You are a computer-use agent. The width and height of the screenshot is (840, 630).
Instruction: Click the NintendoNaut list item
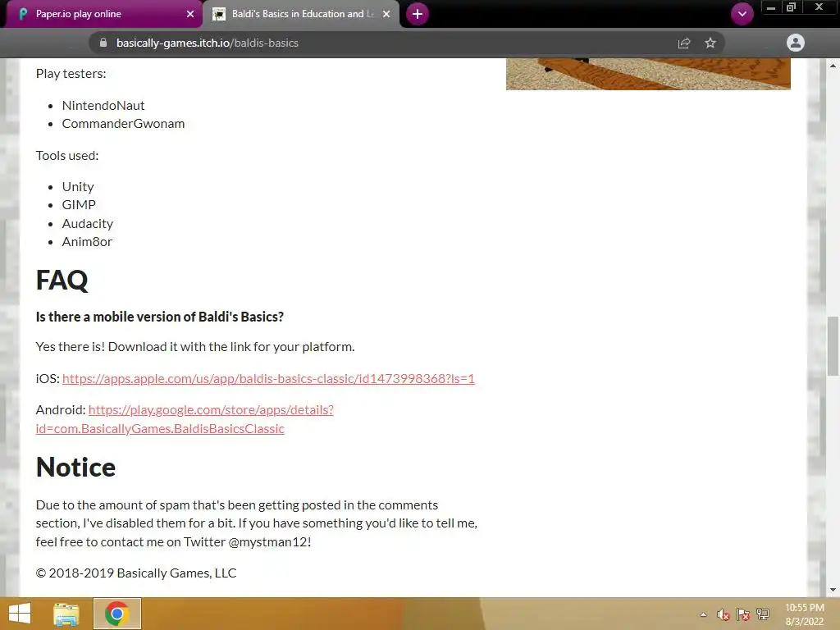point(103,106)
